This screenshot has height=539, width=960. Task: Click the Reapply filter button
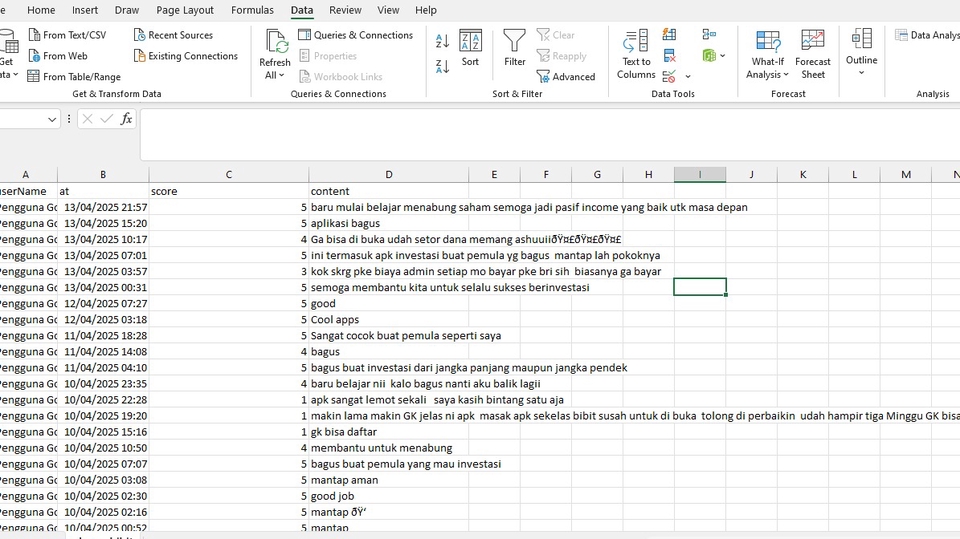561,56
